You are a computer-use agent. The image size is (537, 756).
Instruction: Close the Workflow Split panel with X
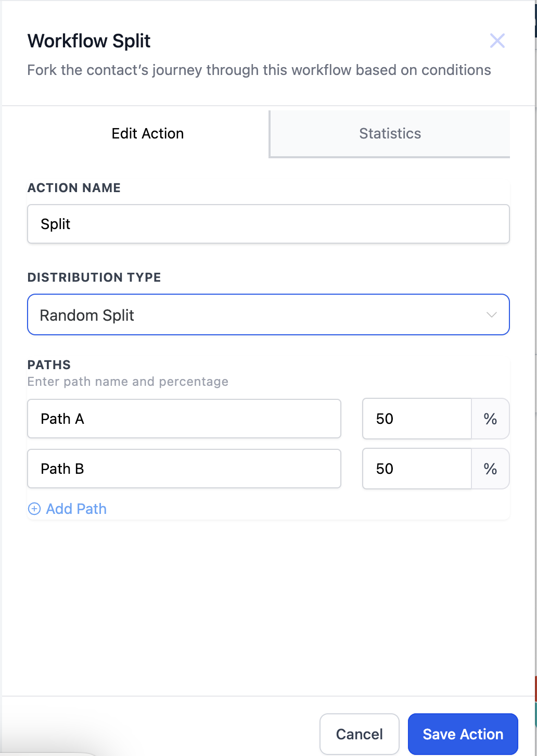[497, 41]
